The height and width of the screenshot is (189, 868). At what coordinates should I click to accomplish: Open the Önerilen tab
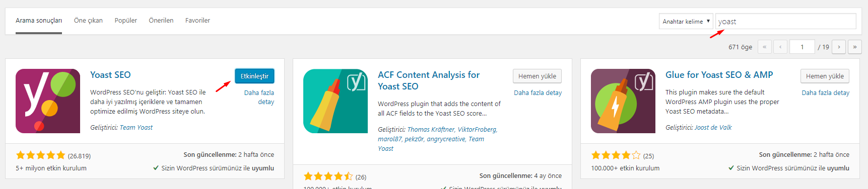pyautogui.click(x=161, y=21)
